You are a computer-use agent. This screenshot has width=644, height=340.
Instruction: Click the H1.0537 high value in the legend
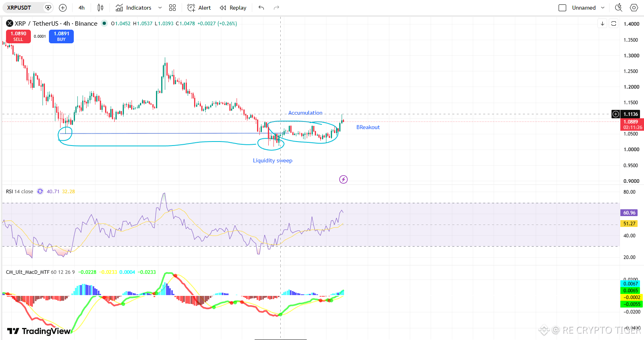143,24
